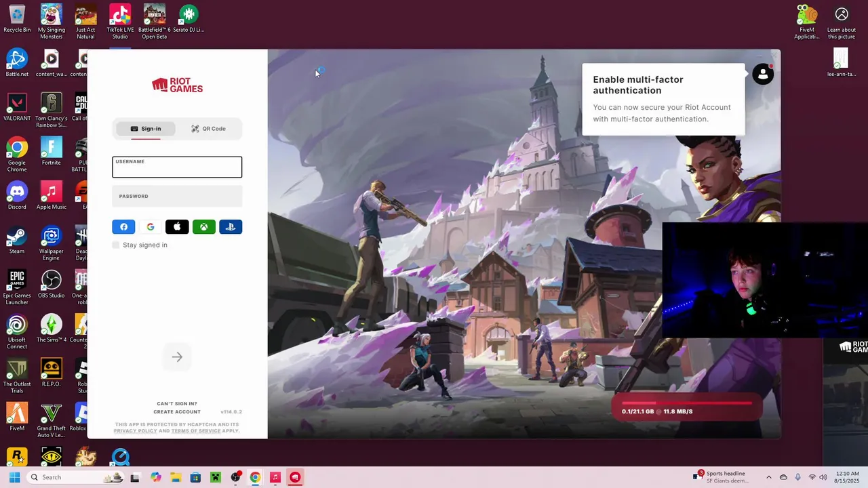Select Battlefield 6 Open Beta shortcut
The image size is (868, 488).
coord(155,22)
